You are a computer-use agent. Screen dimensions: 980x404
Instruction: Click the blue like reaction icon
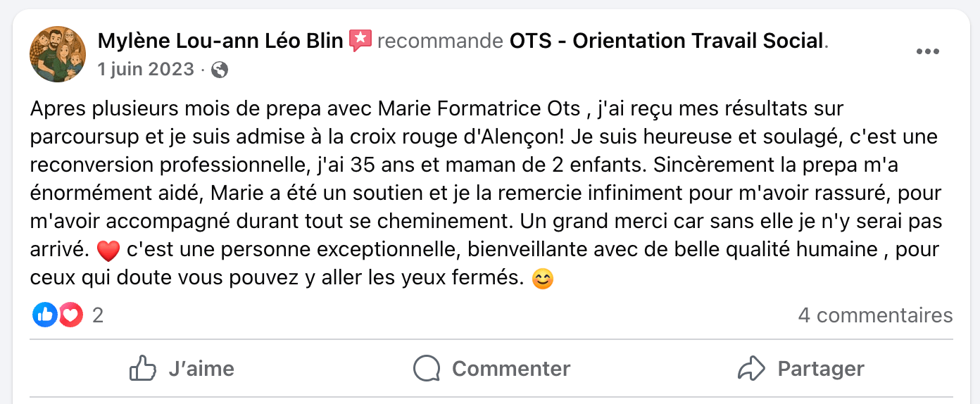click(x=45, y=315)
